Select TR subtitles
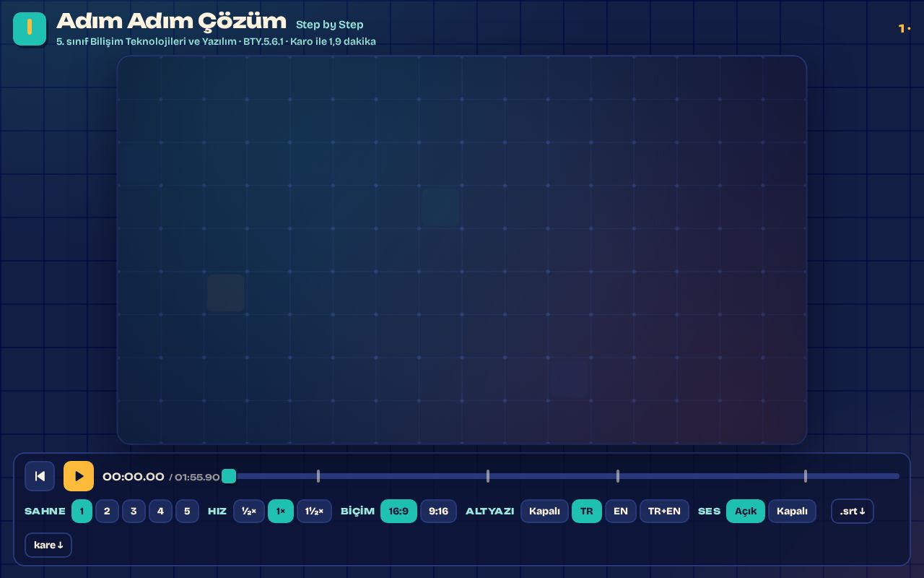This screenshot has height=578, width=924. tap(587, 511)
